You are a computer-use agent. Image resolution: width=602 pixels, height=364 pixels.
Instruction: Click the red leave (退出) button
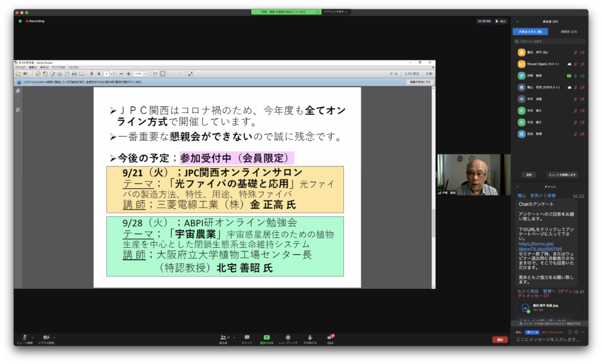click(500, 339)
